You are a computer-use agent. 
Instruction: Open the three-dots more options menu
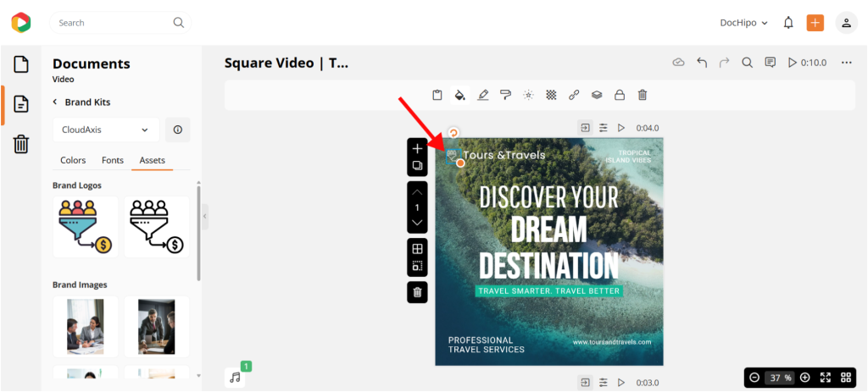(847, 63)
